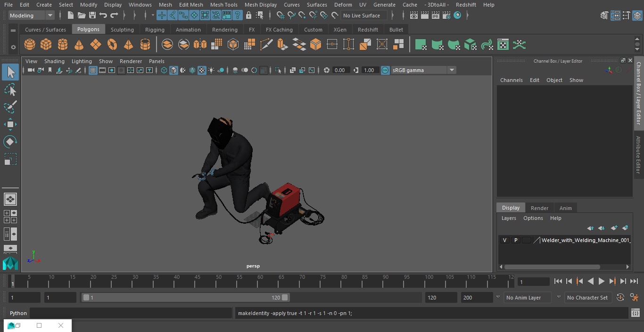Activate the Rotate tool in toolbox

point(10,142)
